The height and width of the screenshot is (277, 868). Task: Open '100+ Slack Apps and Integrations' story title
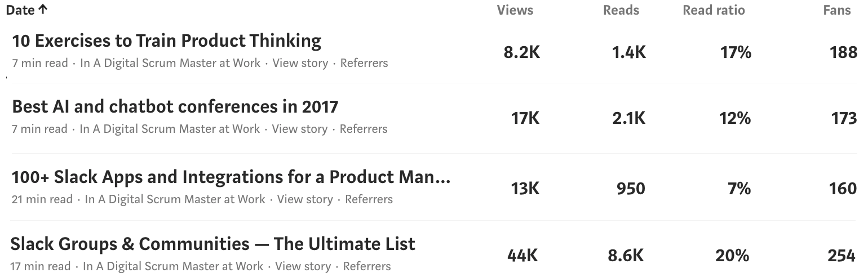[x=231, y=177]
